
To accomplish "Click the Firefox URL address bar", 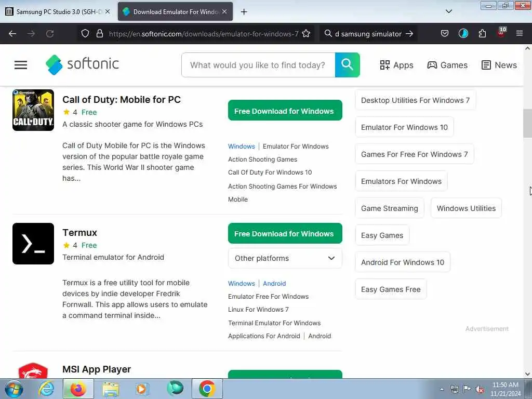I will pyautogui.click(x=204, y=34).
